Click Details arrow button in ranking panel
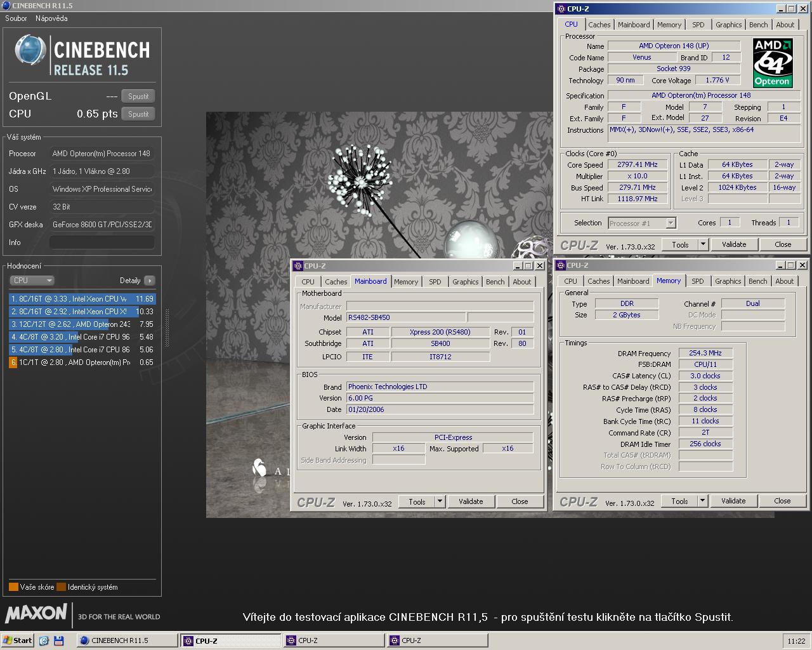 point(150,281)
